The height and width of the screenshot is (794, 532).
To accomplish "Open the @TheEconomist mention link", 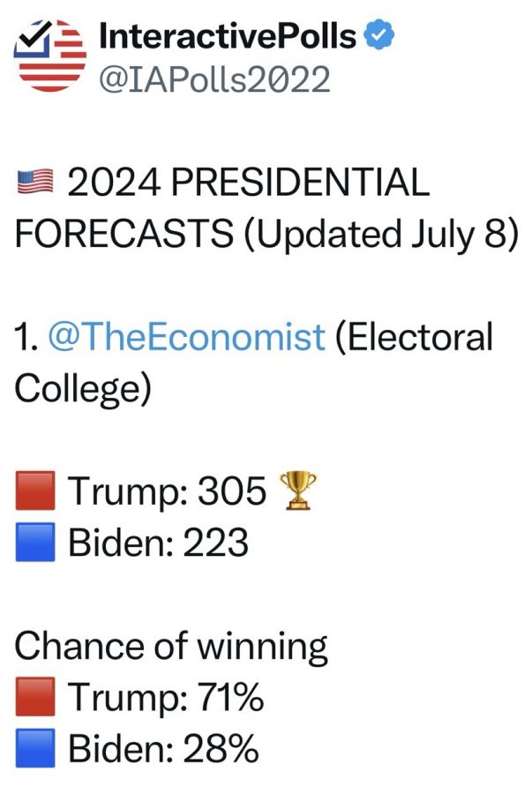I will (x=186, y=337).
